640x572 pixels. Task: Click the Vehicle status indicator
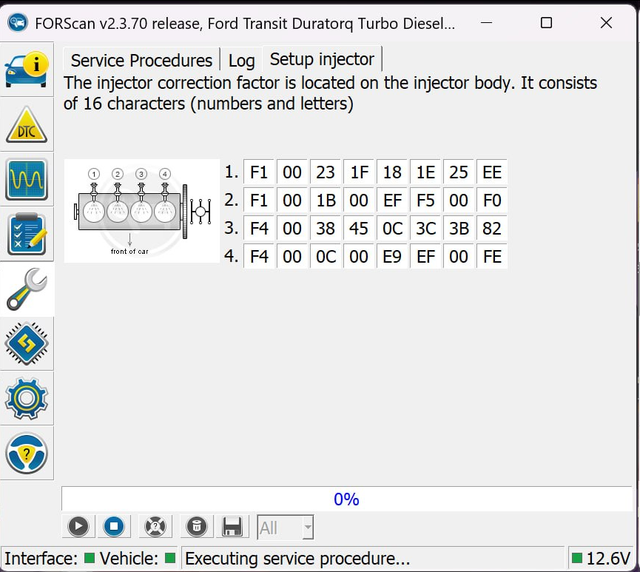[170, 558]
